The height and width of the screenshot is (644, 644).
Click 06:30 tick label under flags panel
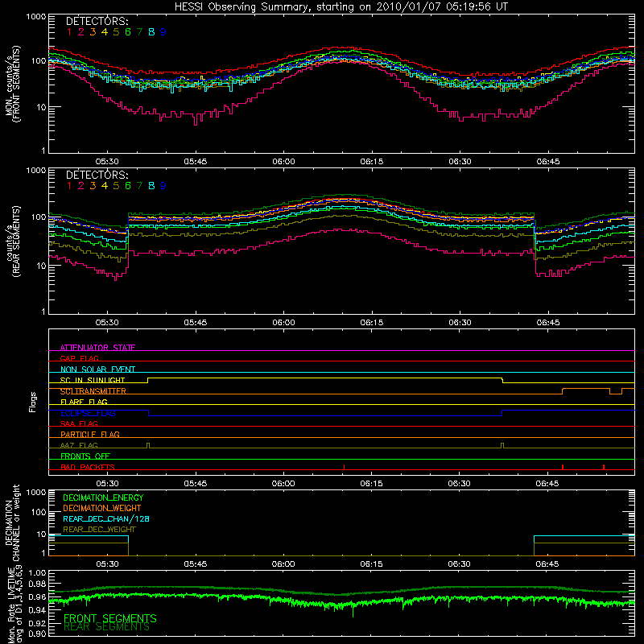[x=459, y=484]
